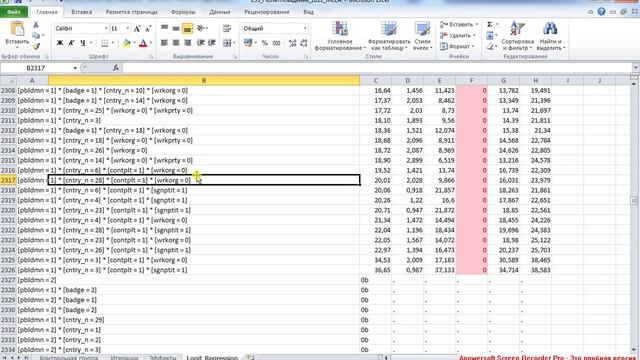The image size is (640, 360).
Task: Open Шрифт dialog launcher
Action: 151,57
